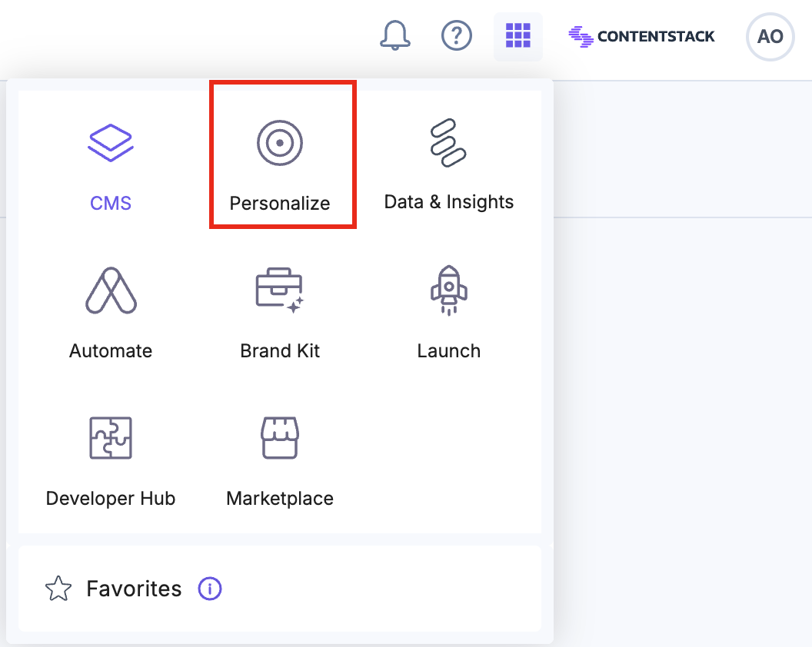Launch the Personalize app
Image resolution: width=812 pixels, height=647 pixels.
pos(280,168)
